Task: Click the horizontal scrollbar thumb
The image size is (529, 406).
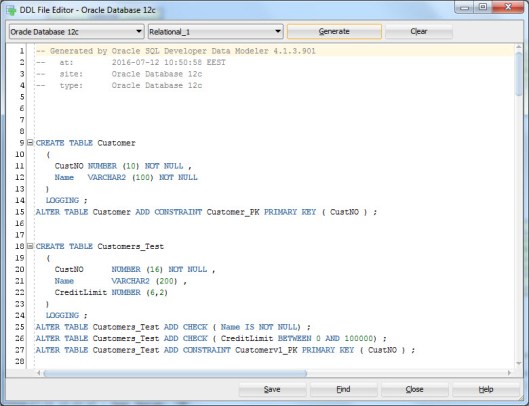Action: pos(175,373)
